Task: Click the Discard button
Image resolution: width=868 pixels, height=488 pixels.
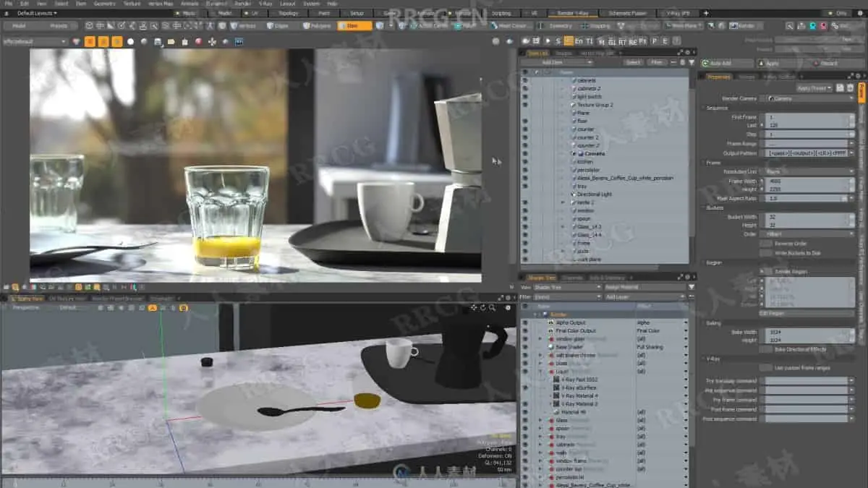Action: pyautogui.click(x=829, y=63)
